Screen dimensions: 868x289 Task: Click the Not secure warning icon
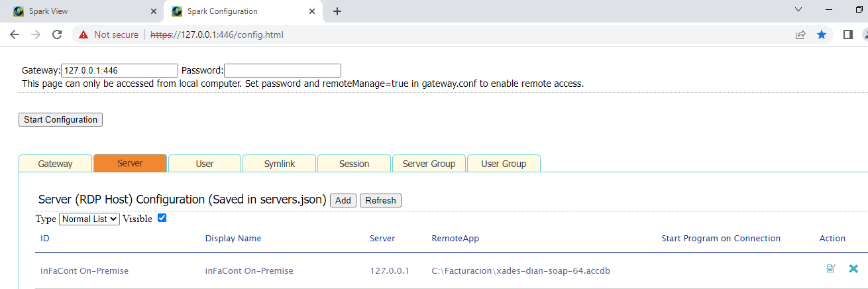pyautogui.click(x=83, y=34)
